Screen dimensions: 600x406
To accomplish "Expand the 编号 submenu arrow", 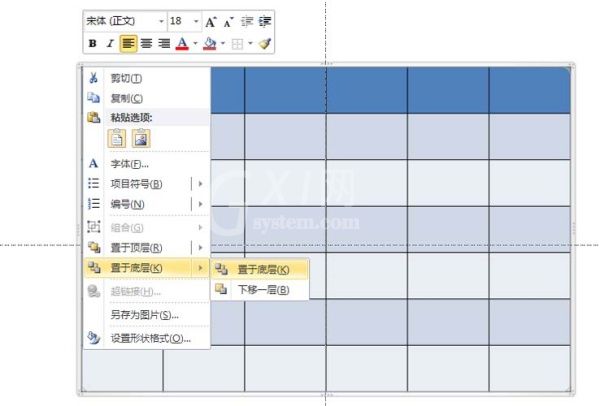I will pos(200,204).
